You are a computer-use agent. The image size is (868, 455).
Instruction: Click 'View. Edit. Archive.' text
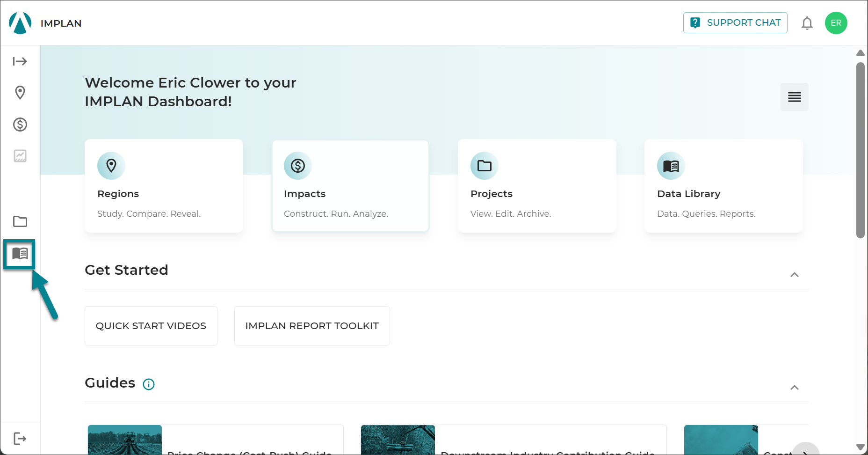coord(511,214)
